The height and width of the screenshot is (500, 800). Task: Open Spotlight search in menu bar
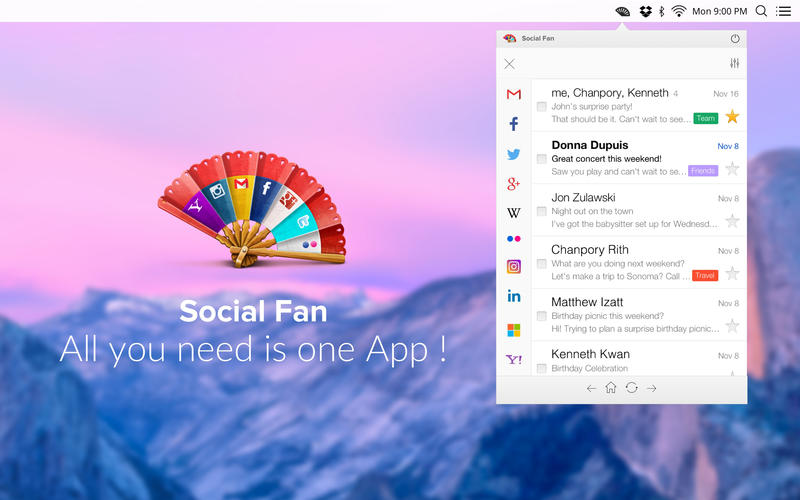coord(761,11)
